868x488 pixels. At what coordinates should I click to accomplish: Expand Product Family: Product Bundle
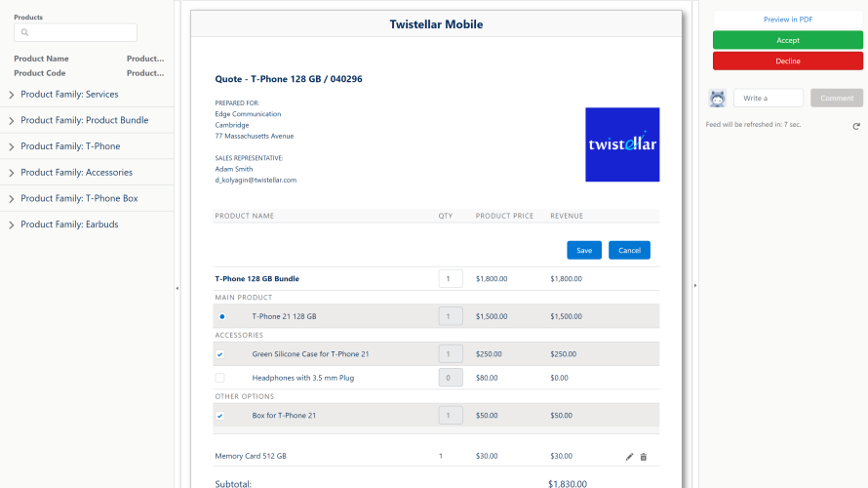(x=12, y=121)
